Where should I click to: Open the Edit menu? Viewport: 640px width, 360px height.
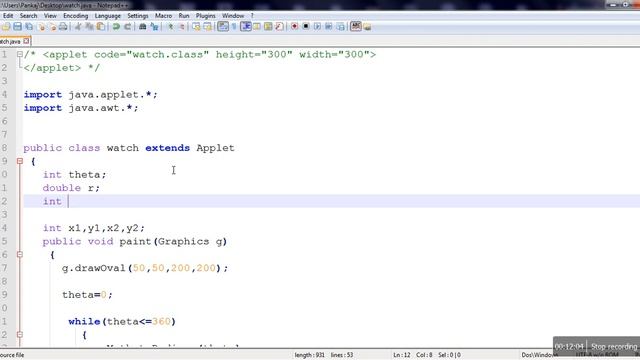[8, 16]
